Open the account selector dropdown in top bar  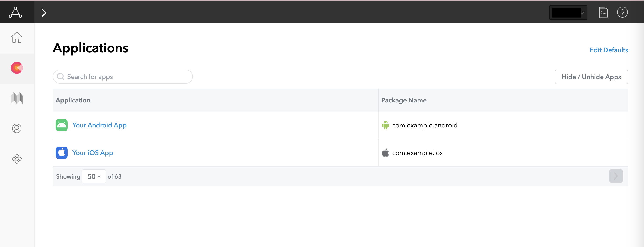(568, 12)
